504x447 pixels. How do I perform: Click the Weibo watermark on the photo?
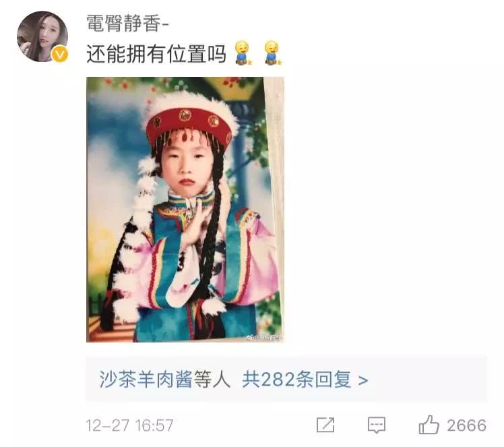(x=263, y=337)
